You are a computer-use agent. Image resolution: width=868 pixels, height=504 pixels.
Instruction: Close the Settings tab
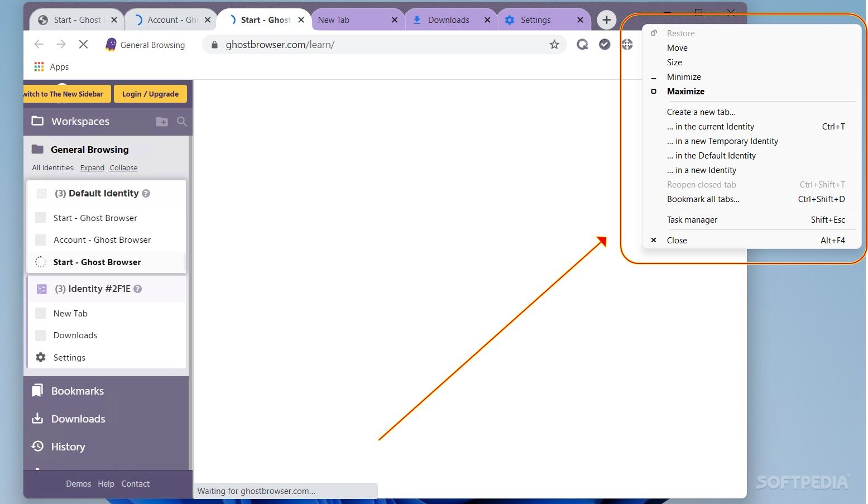(x=581, y=20)
